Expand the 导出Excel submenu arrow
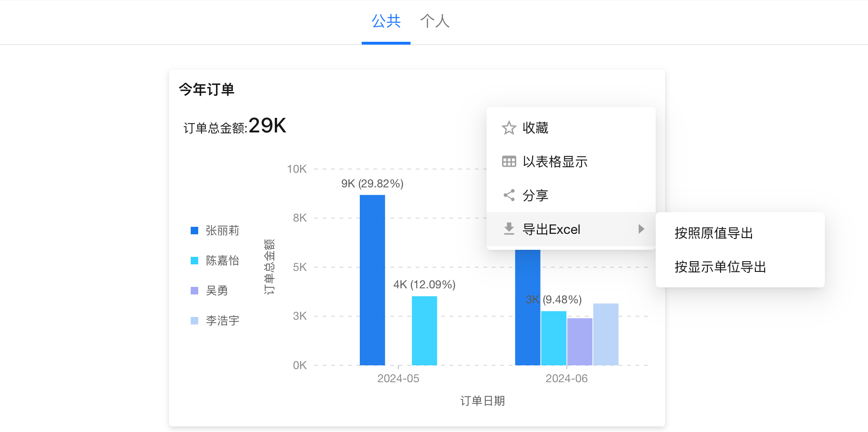 tap(641, 229)
